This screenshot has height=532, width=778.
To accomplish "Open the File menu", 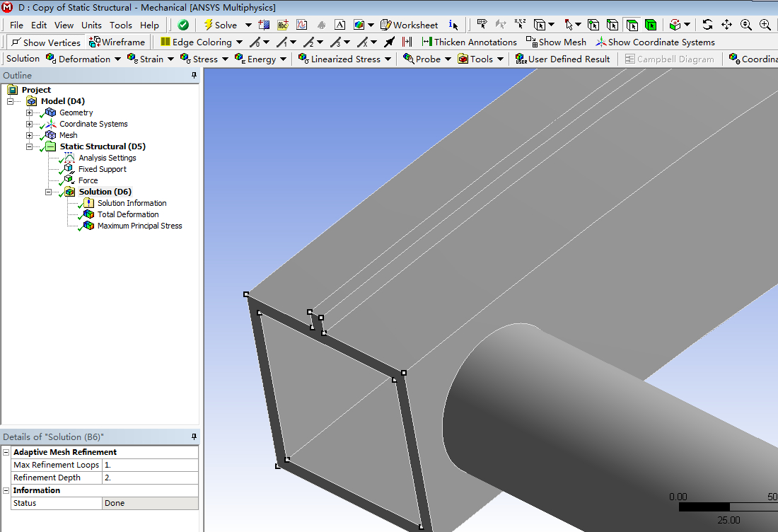I will [x=16, y=25].
